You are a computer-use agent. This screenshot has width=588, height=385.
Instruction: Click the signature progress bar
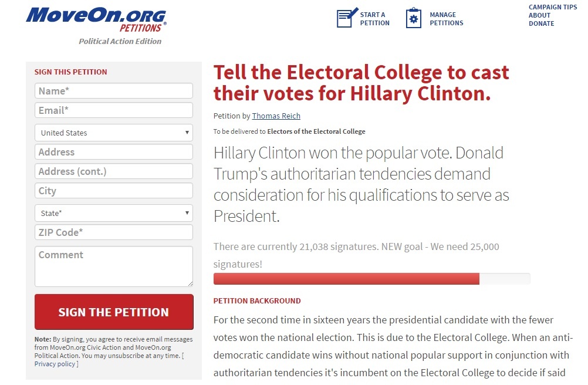[371, 279]
